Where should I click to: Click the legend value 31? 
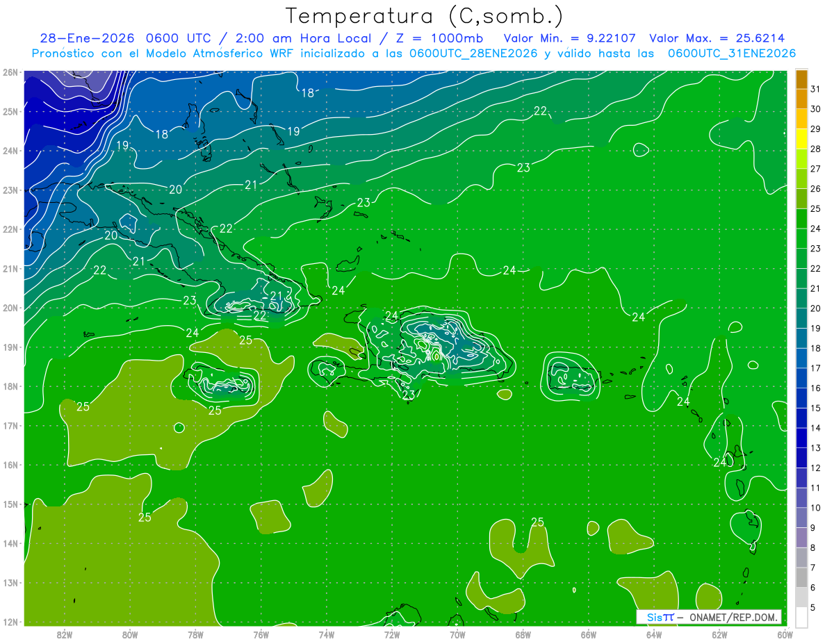[815, 89]
